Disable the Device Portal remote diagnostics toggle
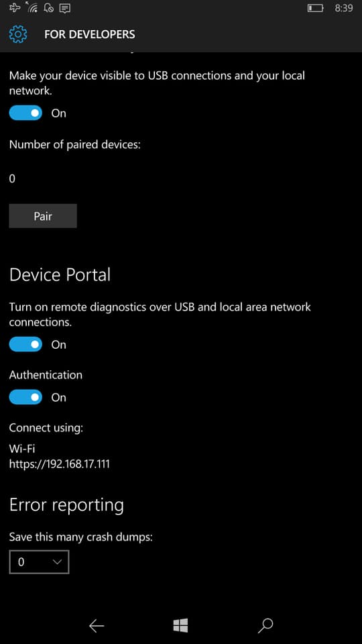Image resolution: width=362 pixels, height=644 pixels. [25, 344]
